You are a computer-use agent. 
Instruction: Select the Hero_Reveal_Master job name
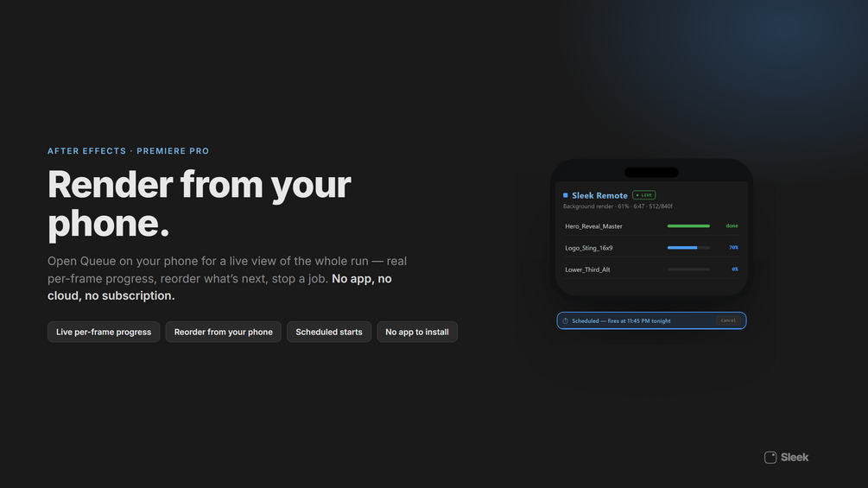[x=593, y=226]
